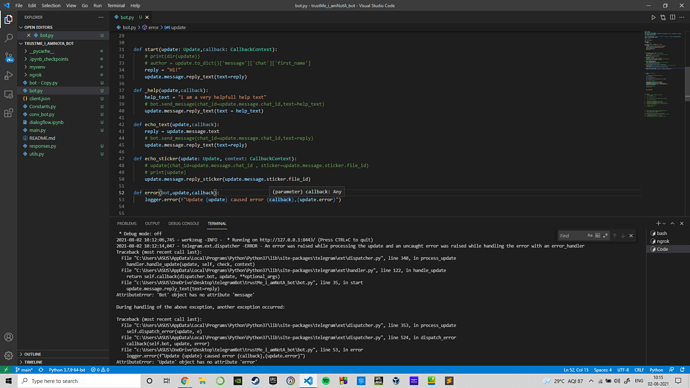Close the terminal find widget
Image resolution: width=690 pixels, height=388 pixels.
[631, 236]
